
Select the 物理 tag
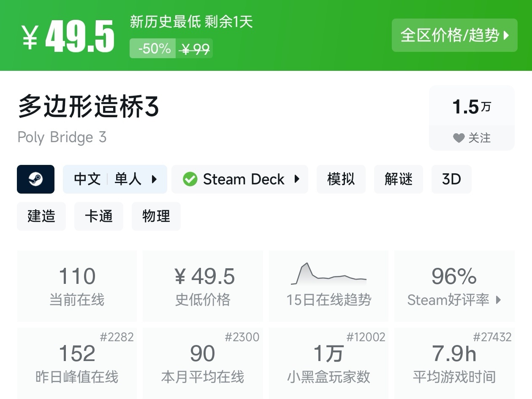[x=156, y=216]
